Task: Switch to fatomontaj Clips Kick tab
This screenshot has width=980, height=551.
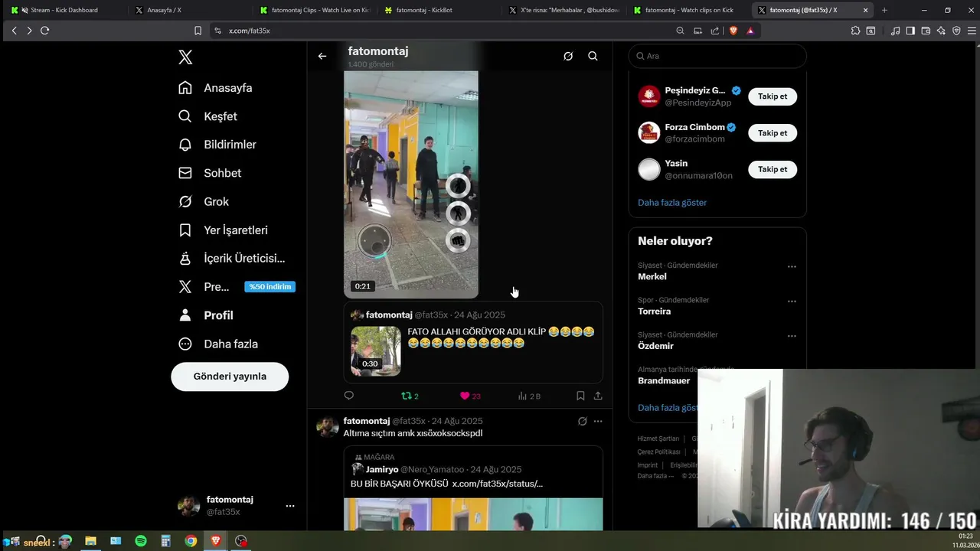Action: click(x=314, y=10)
